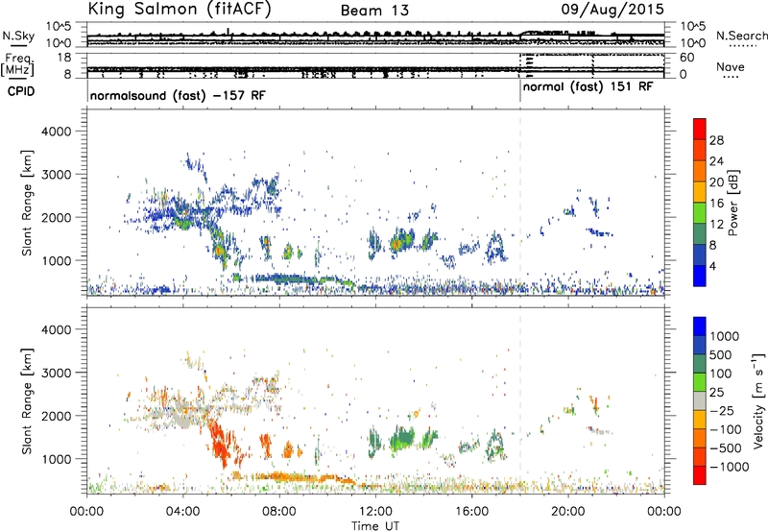Click the '16:00' time tick label
Screen dimensions: 768x532
471,511
